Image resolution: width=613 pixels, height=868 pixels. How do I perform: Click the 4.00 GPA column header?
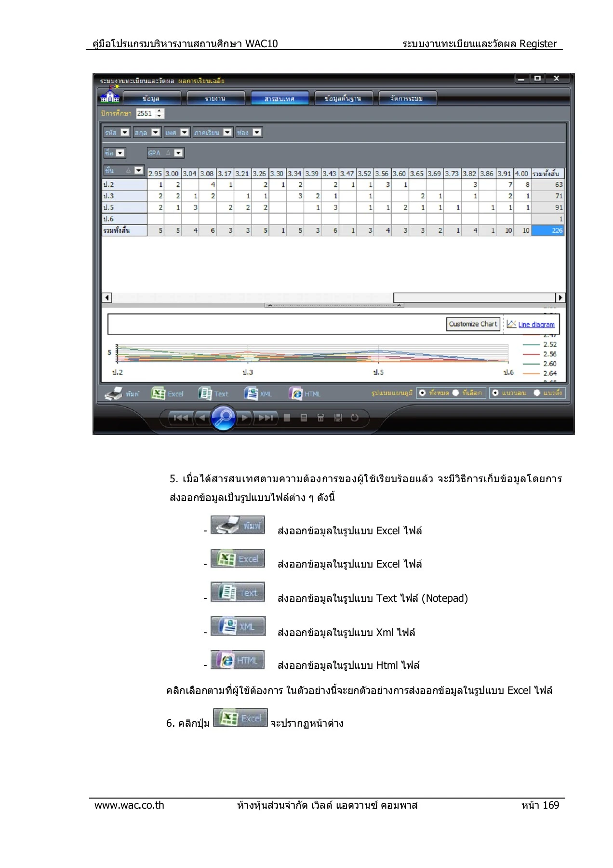[522, 174]
